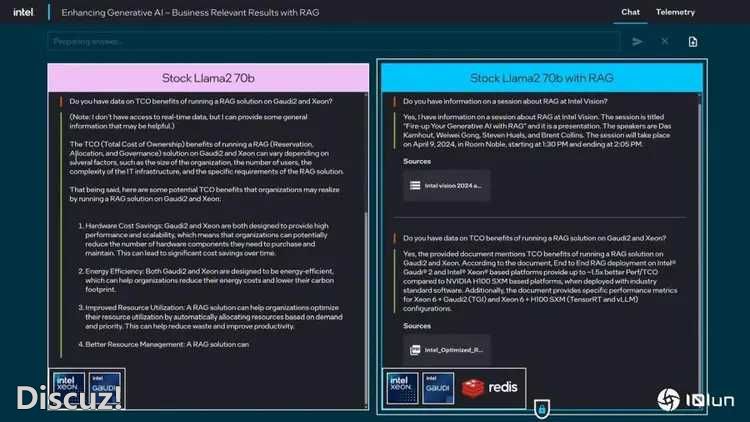The width and height of the screenshot is (750, 422).
Task: Click the prompt input field
Action: tap(333, 42)
